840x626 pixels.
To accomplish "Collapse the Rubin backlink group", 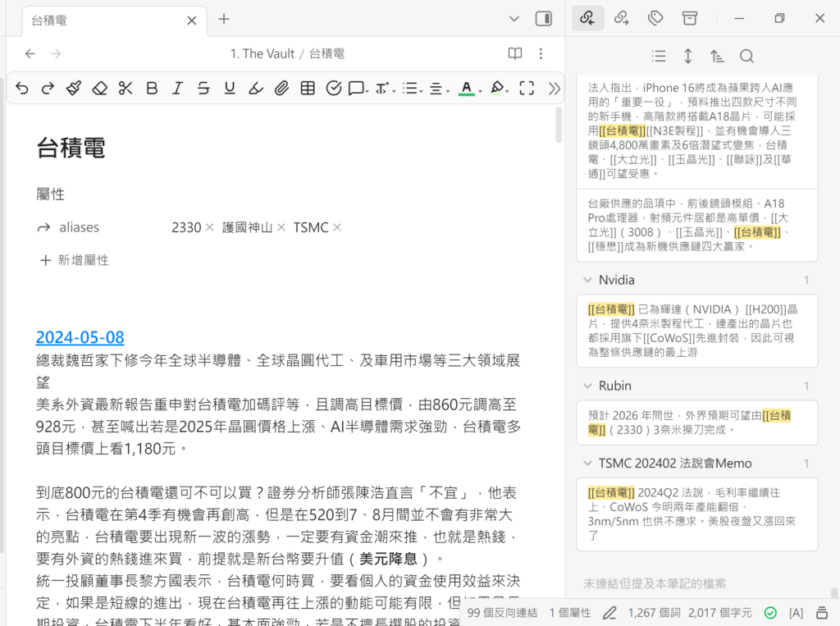I will coord(587,386).
